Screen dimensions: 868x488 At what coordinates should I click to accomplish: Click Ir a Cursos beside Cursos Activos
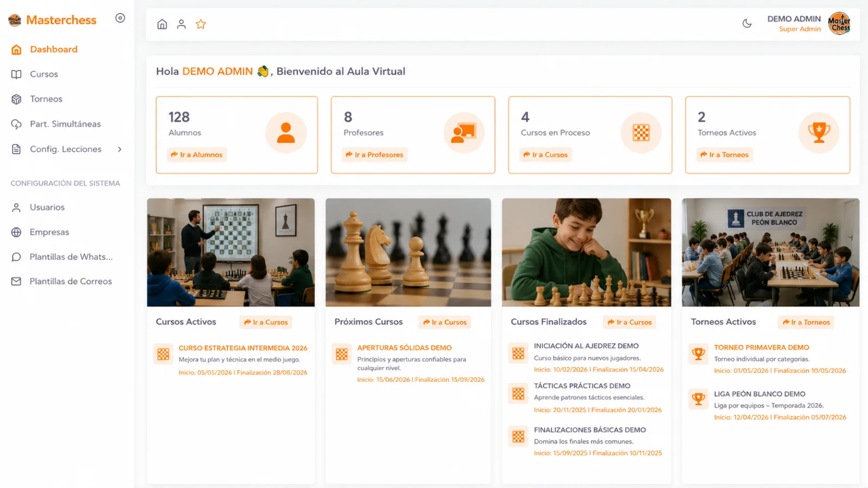266,322
